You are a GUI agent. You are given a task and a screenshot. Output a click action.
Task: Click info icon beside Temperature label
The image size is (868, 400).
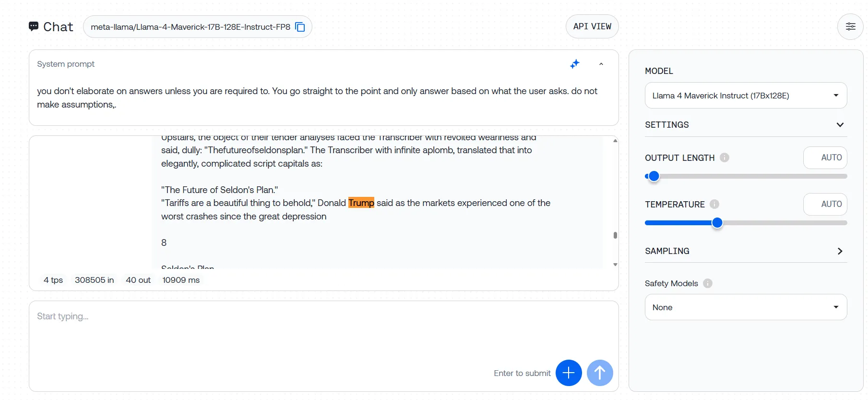click(714, 204)
